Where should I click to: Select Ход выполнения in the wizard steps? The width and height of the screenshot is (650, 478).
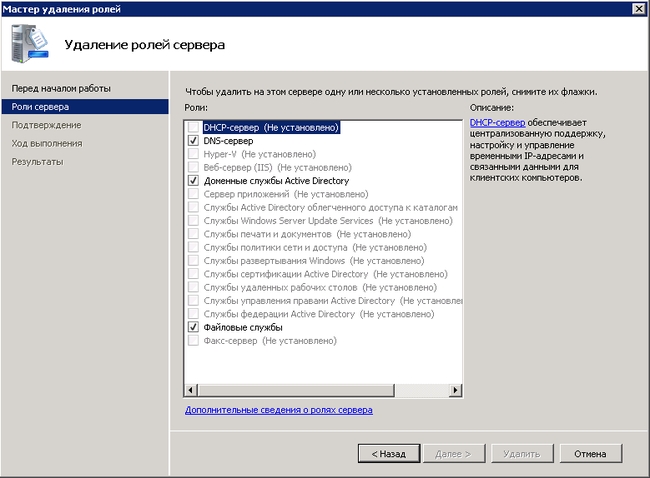click(x=47, y=143)
